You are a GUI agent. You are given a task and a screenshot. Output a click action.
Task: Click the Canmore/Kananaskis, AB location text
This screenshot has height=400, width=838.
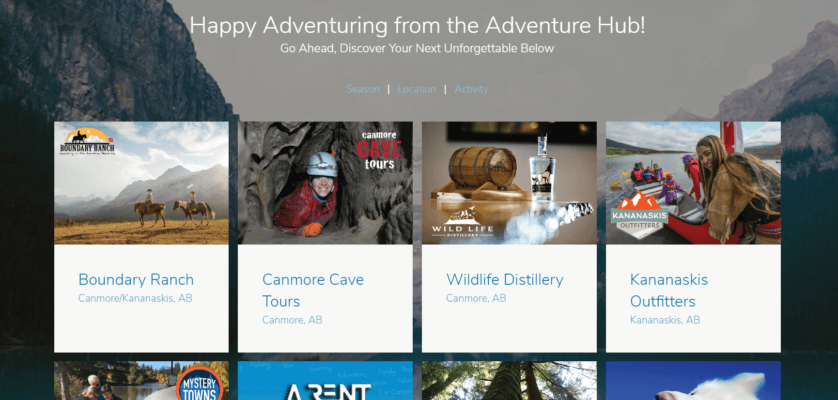point(135,298)
